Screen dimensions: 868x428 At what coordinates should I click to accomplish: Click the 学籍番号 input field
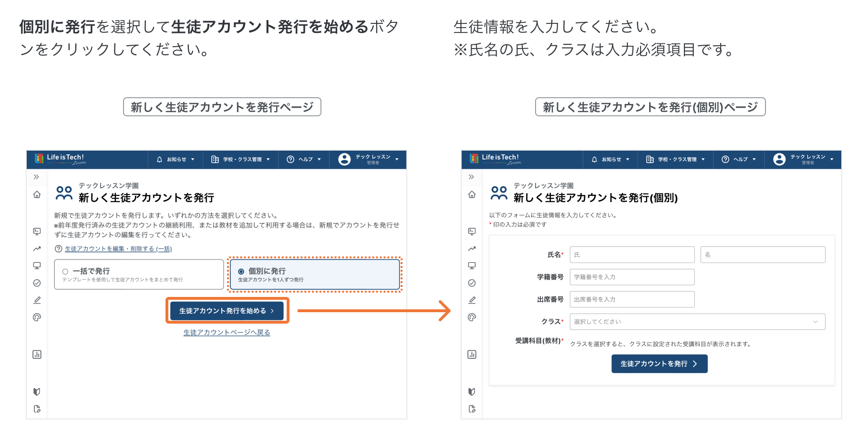[x=631, y=277]
